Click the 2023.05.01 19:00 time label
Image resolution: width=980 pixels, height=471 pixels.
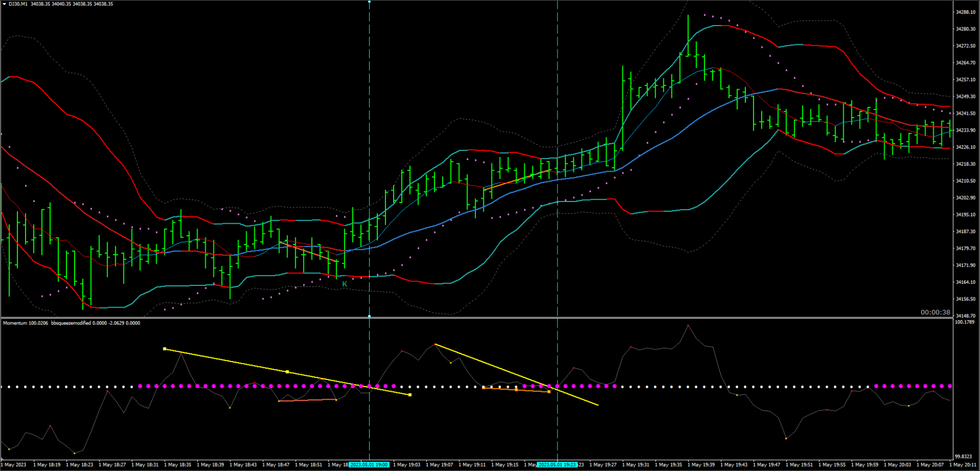369,464
